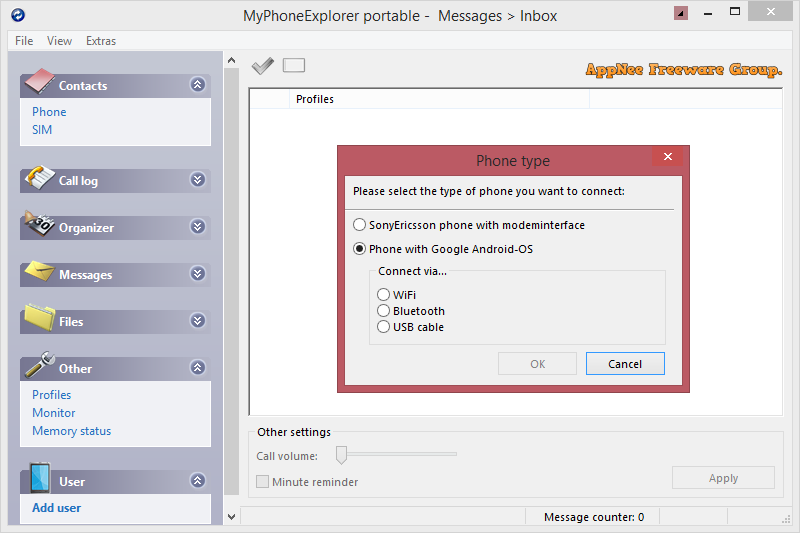Choose WiFi connection method
The height and width of the screenshot is (533, 800).
pyautogui.click(x=396, y=295)
